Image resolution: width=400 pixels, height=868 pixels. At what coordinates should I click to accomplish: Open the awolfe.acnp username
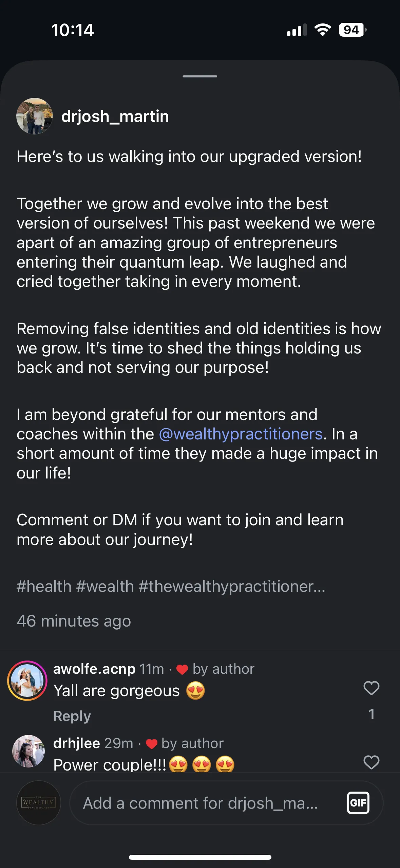click(94, 669)
